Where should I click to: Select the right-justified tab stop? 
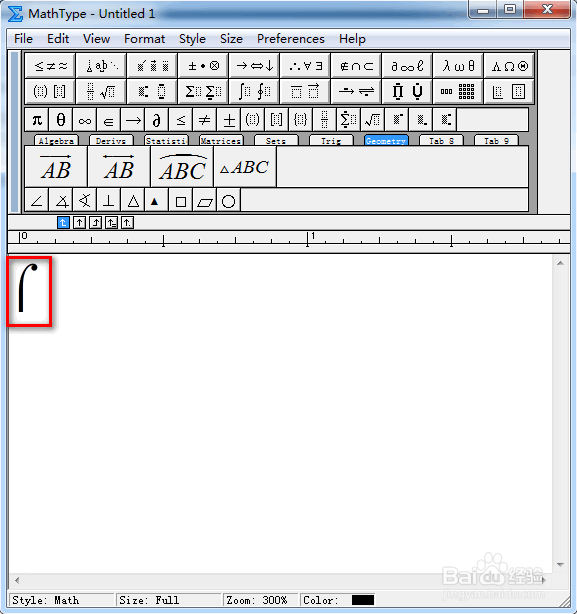tap(96, 223)
